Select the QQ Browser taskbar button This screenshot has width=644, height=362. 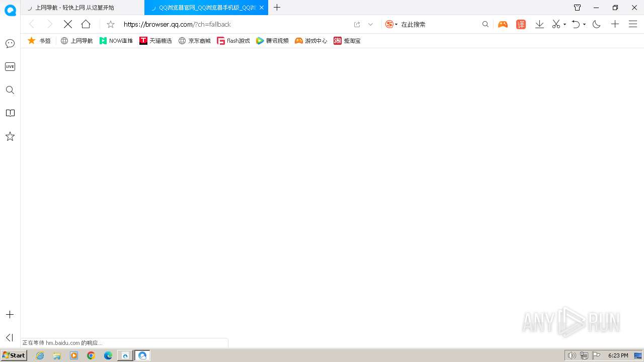point(142,355)
